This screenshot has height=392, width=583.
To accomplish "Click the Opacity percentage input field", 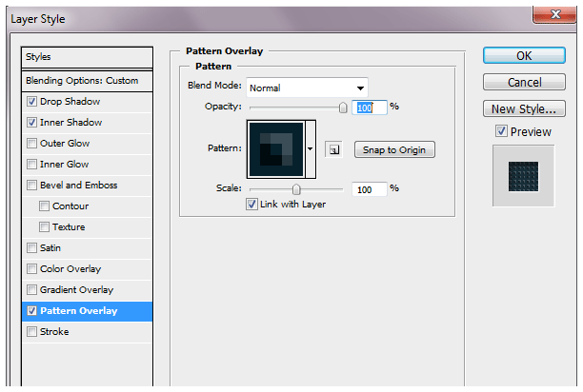I will pos(370,108).
